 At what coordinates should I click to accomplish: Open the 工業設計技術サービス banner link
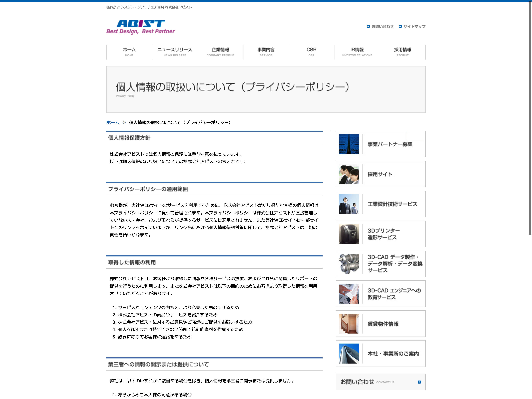[x=392, y=204]
